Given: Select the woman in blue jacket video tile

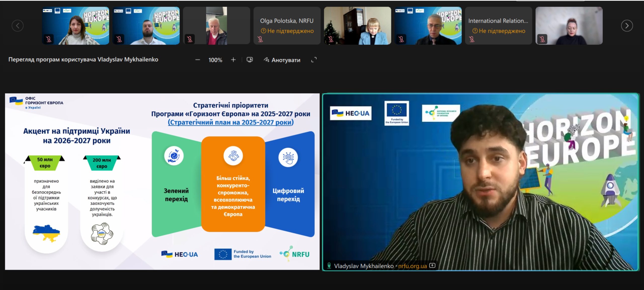Looking at the screenshot, I should pos(357,26).
